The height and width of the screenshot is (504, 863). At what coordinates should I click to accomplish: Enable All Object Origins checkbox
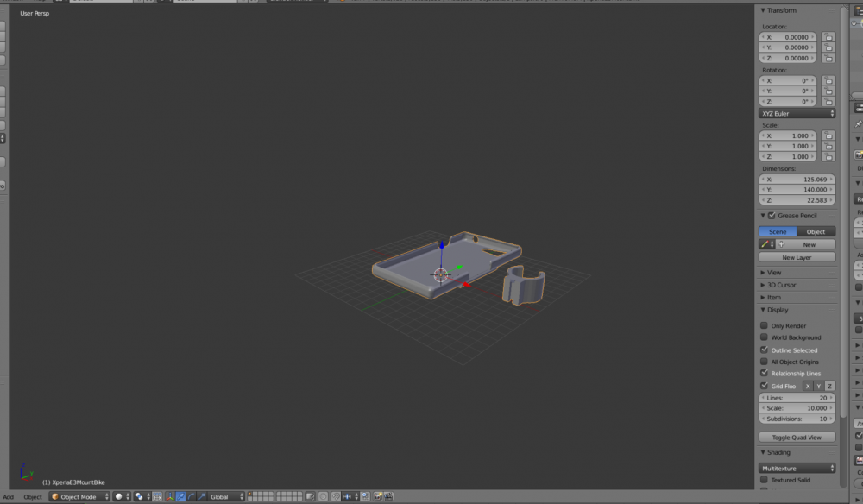coord(764,362)
